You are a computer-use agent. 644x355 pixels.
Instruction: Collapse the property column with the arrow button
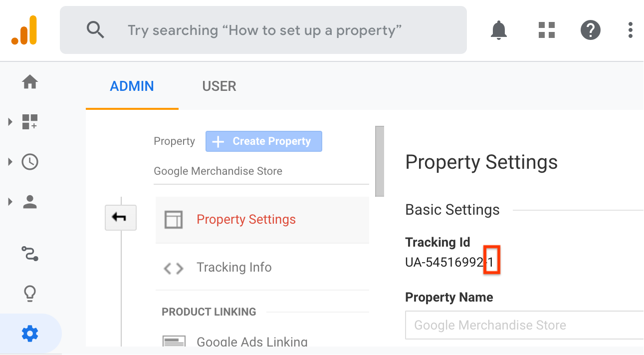tap(121, 218)
